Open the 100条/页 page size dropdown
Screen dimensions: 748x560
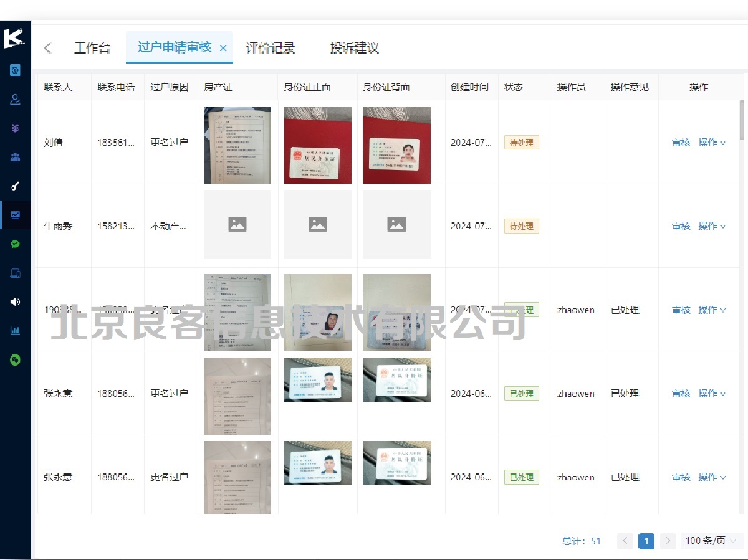click(709, 541)
